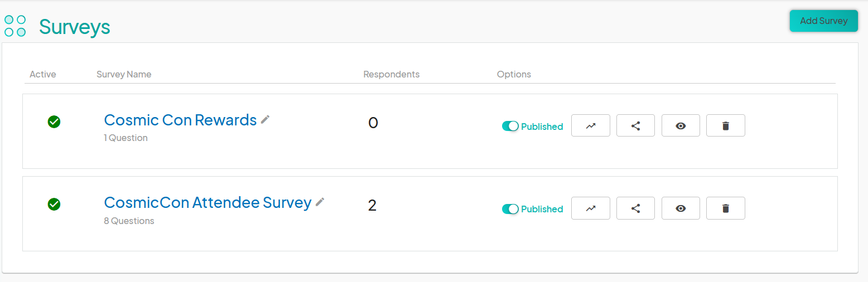The height and width of the screenshot is (282, 868).
Task: Edit CosmicCon Attendee Survey name pencil icon
Action: coord(320,202)
